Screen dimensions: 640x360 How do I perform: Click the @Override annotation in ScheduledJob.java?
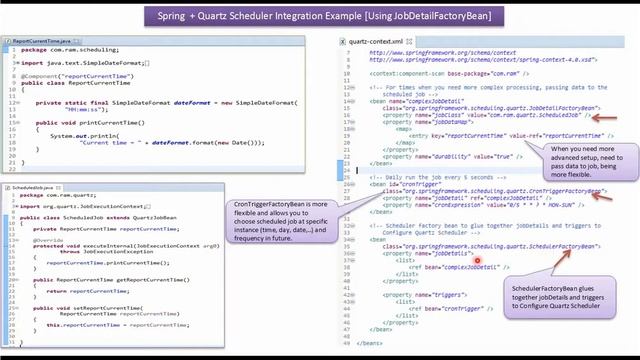[48, 240]
